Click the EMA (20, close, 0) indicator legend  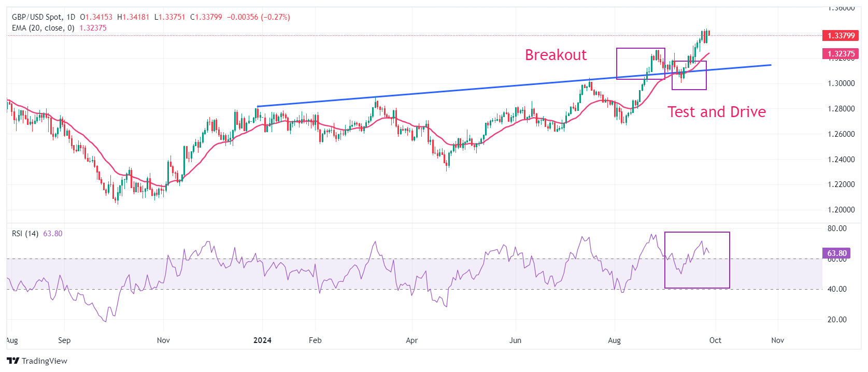43,28
